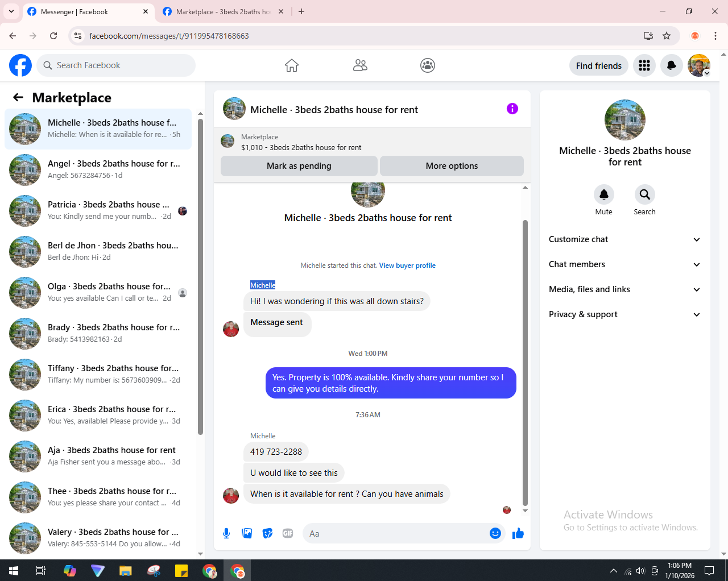Search in conversation using the magnifier icon
Viewport: 728px width, 581px height.
click(x=645, y=194)
